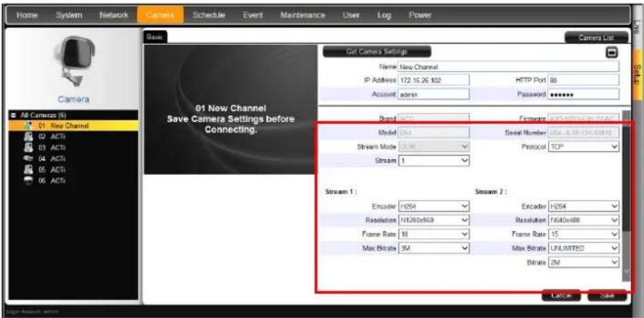Collapse the All Cameras (6) tree
The height and width of the screenshot is (318, 644).
(13, 116)
